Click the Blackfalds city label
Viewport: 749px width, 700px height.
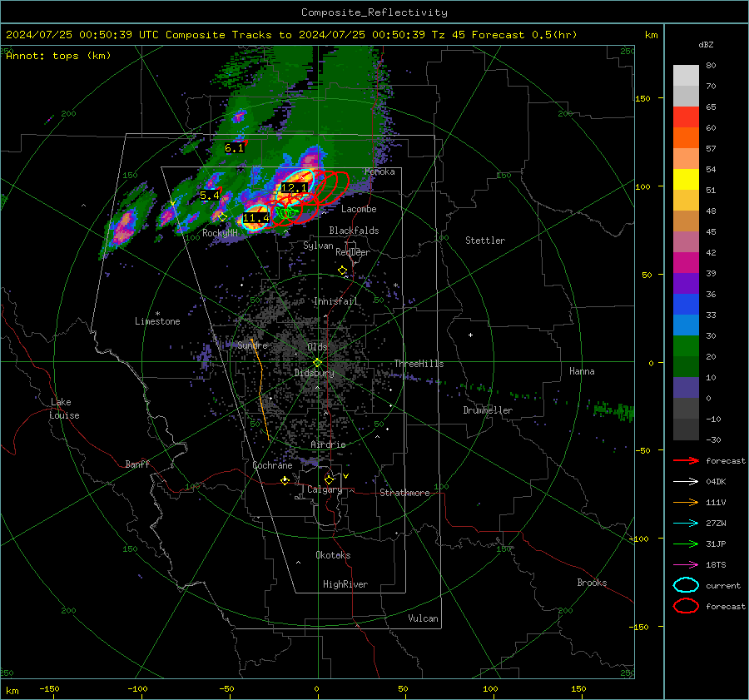pyautogui.click(x=354, y=231)
